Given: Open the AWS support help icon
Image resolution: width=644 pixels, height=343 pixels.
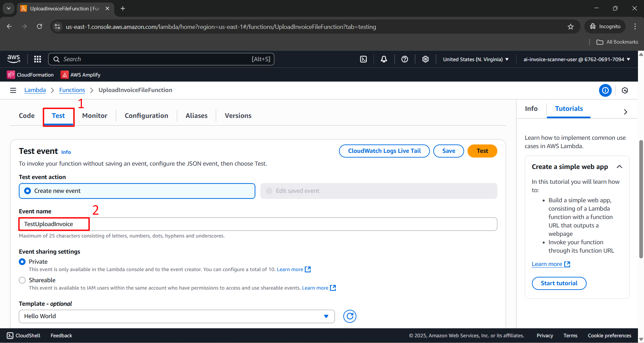Looking at the screenshot, I should pyautogui.click(x=405, y=59).
